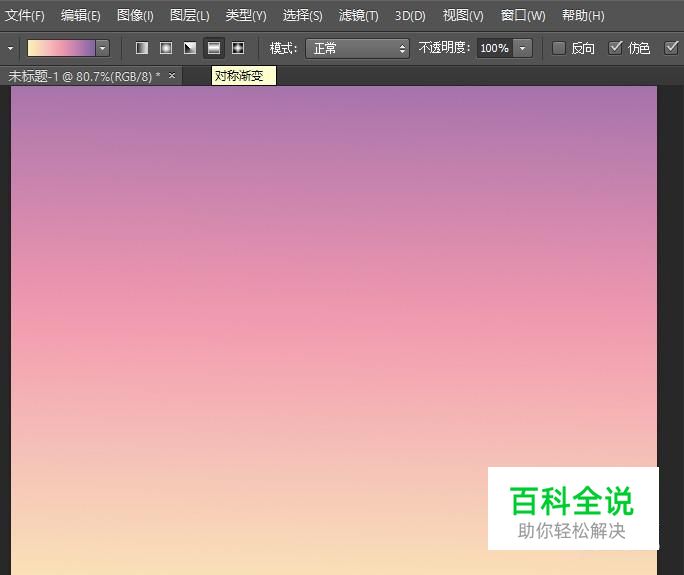
Task: Open the 文件(F) menu
Action: [25, 16]
